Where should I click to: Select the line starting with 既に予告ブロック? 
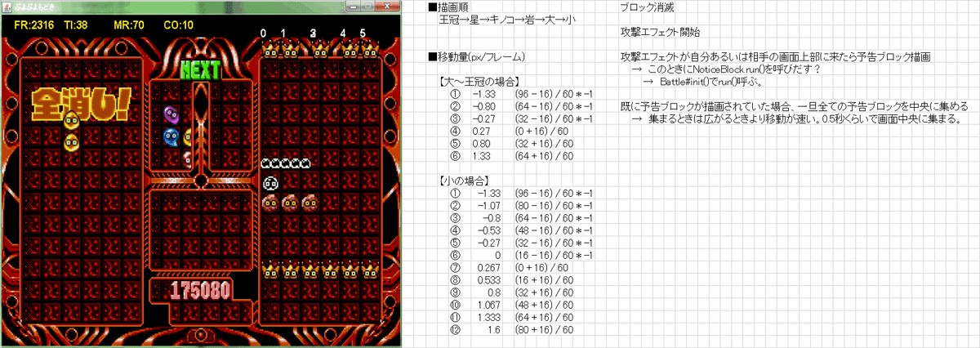point(794,106)
